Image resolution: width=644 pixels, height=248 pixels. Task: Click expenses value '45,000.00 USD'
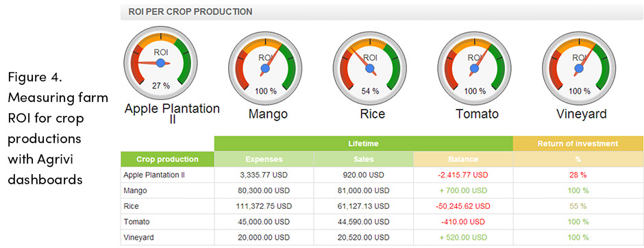coord(264,222)
